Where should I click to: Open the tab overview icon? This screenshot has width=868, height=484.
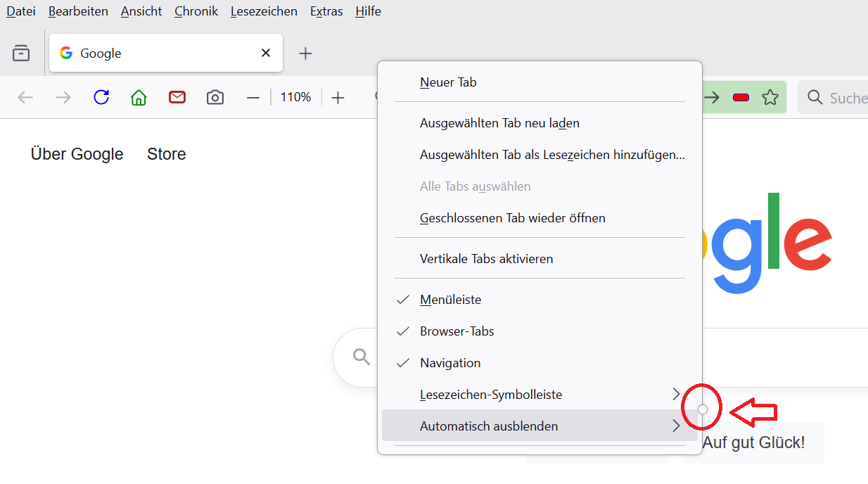[21, 53]
